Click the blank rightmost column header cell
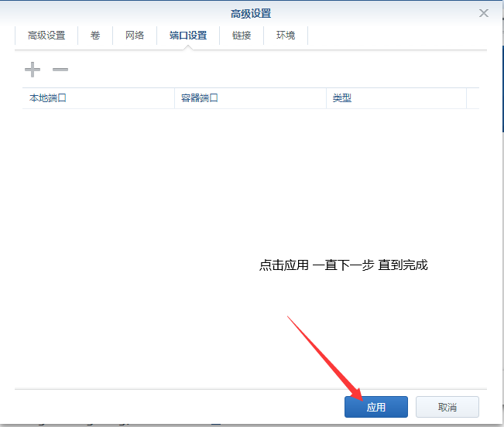504x427 pixels. pyautogui.click(x=472, y=98)
